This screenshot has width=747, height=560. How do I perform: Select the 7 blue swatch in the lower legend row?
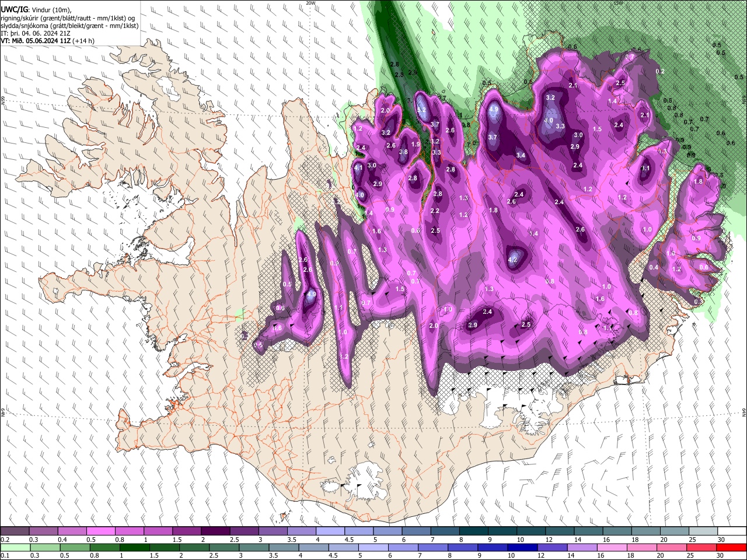coord(432,547)
